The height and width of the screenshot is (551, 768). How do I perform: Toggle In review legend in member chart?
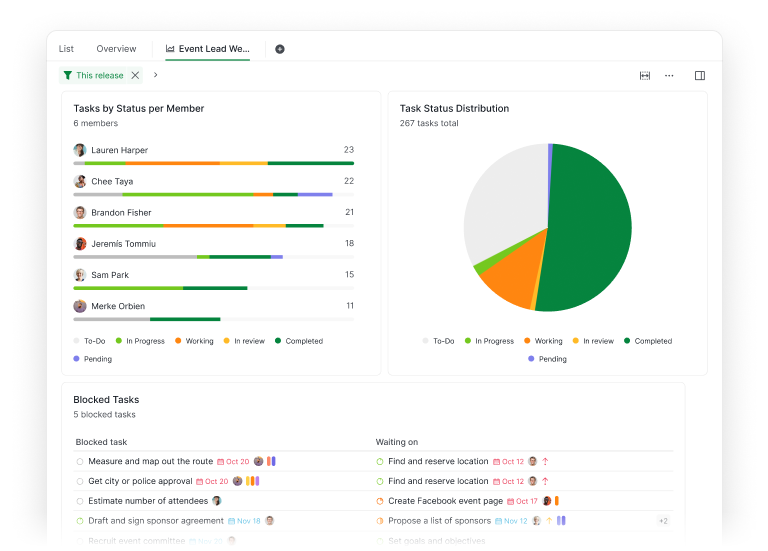[244, 341]
